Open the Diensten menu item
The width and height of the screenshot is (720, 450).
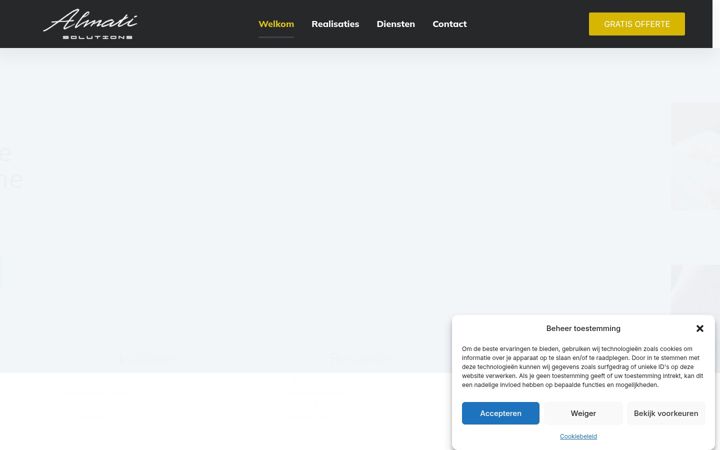pos(395,24)
